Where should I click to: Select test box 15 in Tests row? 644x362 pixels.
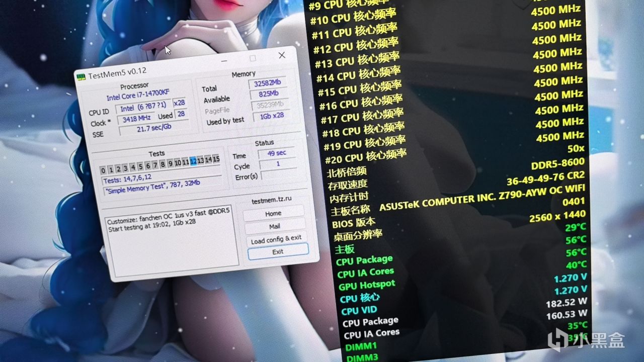pyautogui.click(x=216, y=159)
